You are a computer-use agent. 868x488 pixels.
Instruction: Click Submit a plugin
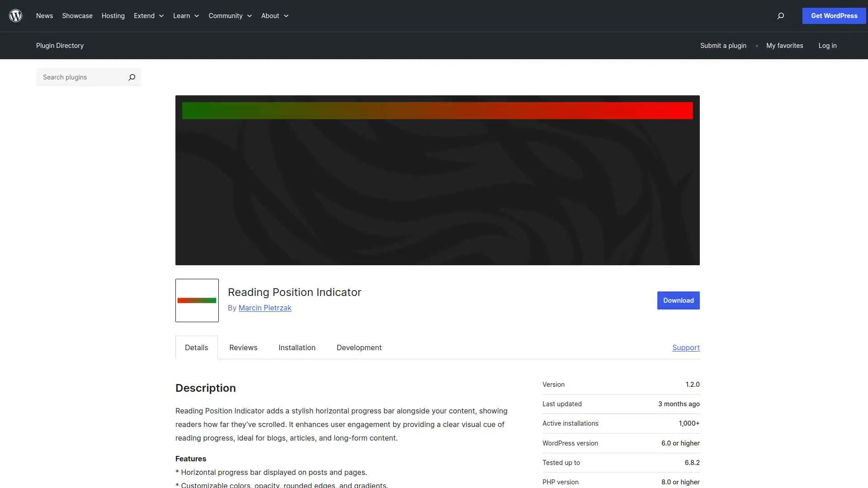(x=722, y=46)
